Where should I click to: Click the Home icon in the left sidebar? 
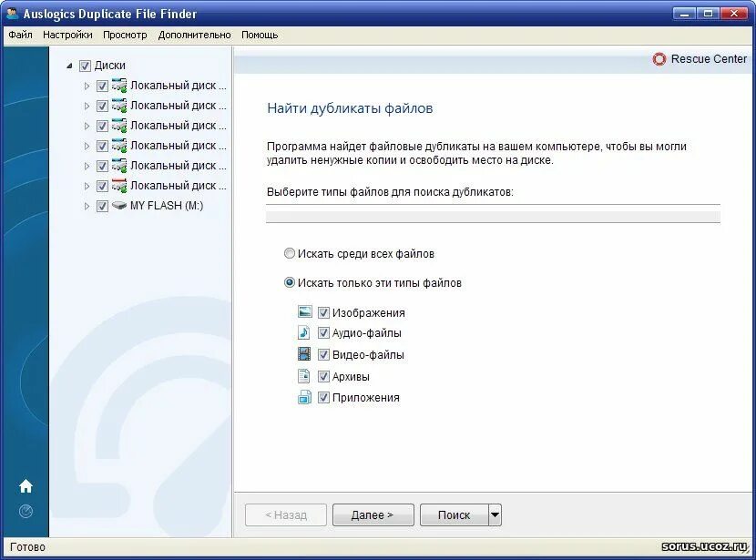tap(26, 486)
